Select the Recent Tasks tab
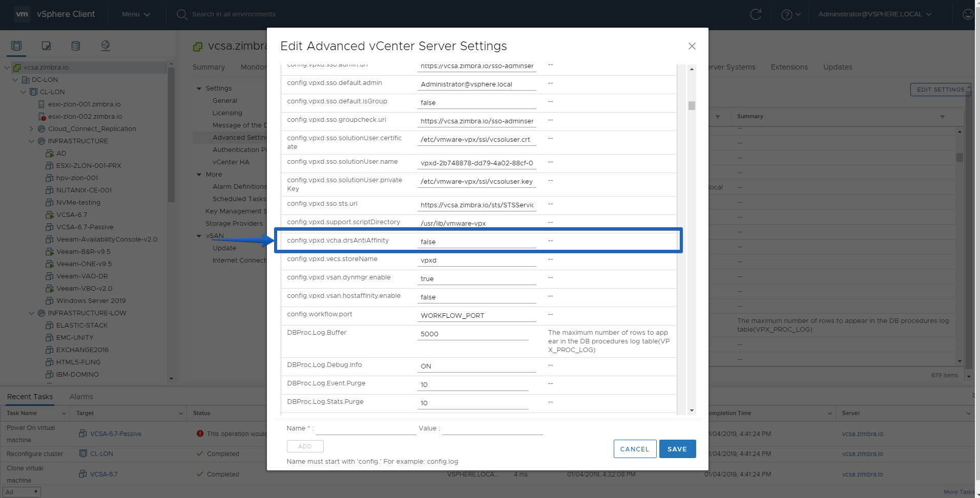Screen dimensions: 980x498 coord(30,397)
